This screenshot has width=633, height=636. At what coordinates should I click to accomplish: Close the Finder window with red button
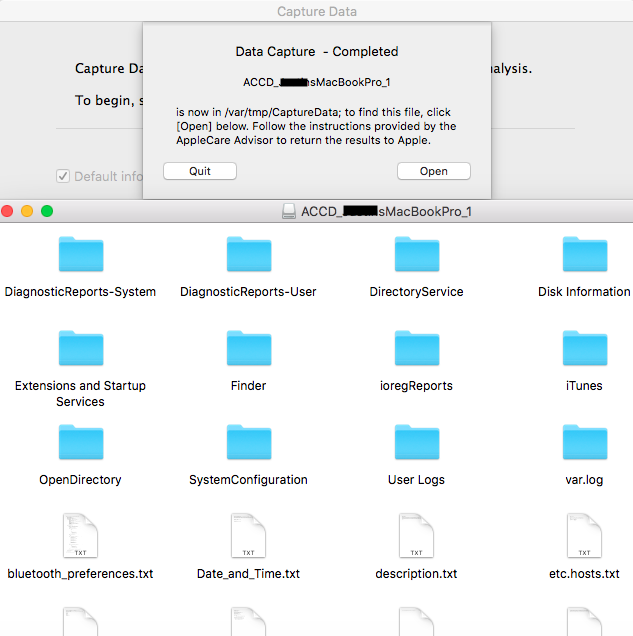tap(7, 211)
